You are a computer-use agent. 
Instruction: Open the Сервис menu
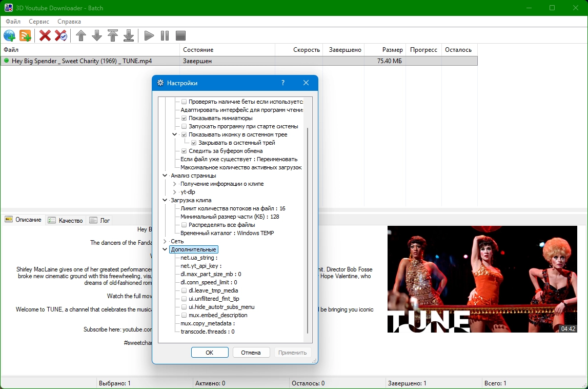(39, 22)
